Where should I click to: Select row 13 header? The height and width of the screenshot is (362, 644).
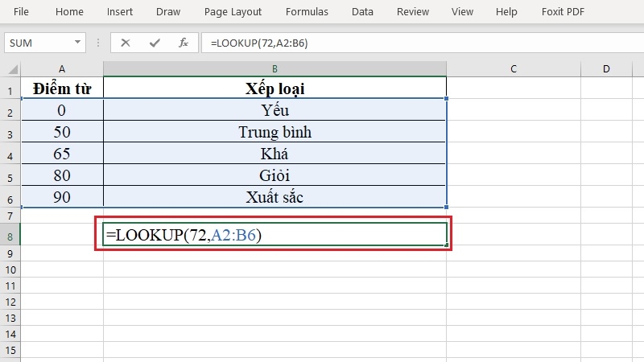pos(10,318)
